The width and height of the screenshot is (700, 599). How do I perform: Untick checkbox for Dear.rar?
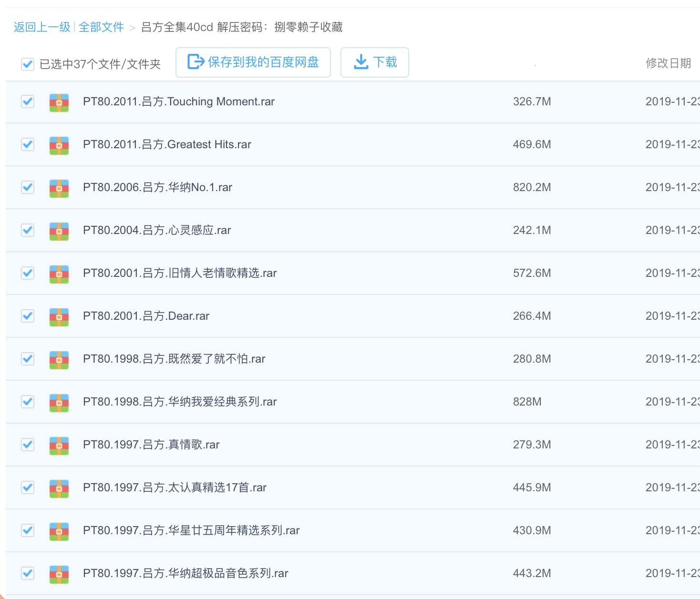tap(28, 316)
